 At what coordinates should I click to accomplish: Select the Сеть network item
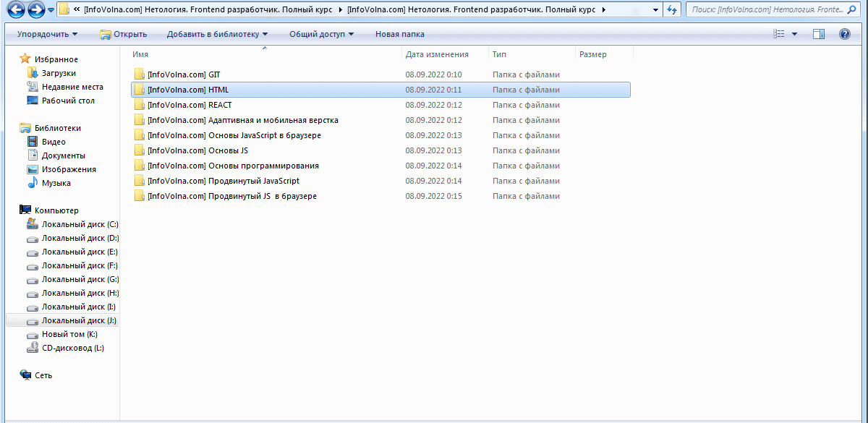pos(43,375)
